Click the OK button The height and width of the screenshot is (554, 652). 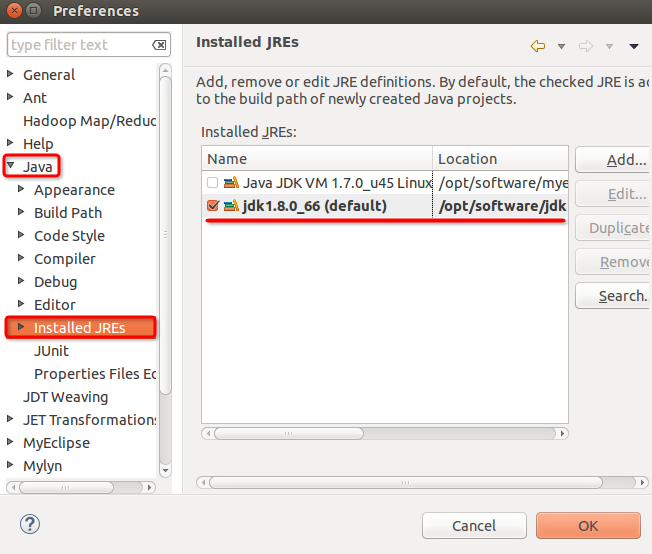pyautogui.click(x=587, y=525)
